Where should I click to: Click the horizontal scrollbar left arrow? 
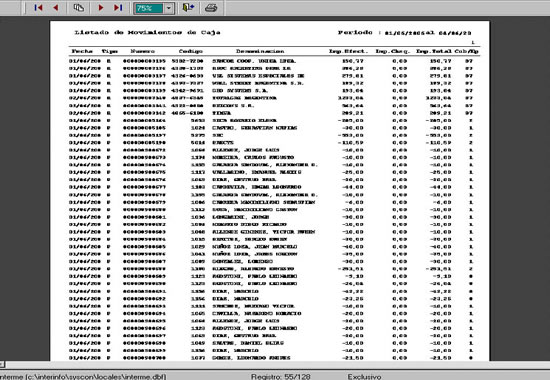click(x=1, y=365)
